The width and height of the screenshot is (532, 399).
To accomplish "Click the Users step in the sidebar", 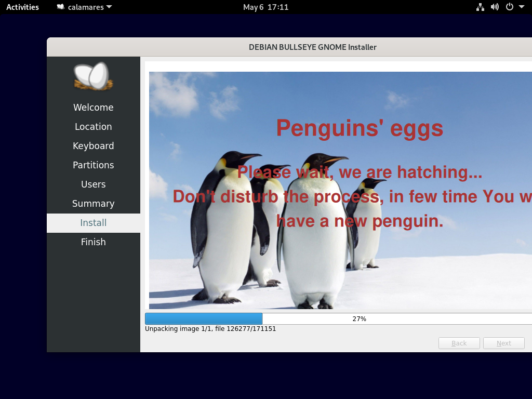I will point(93,184).
